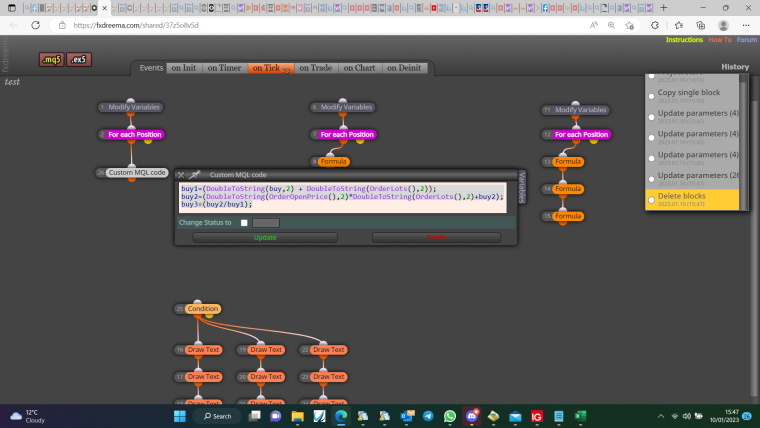Select Draw Text block 20
760x428 pixels.
[x=261, y=377]
